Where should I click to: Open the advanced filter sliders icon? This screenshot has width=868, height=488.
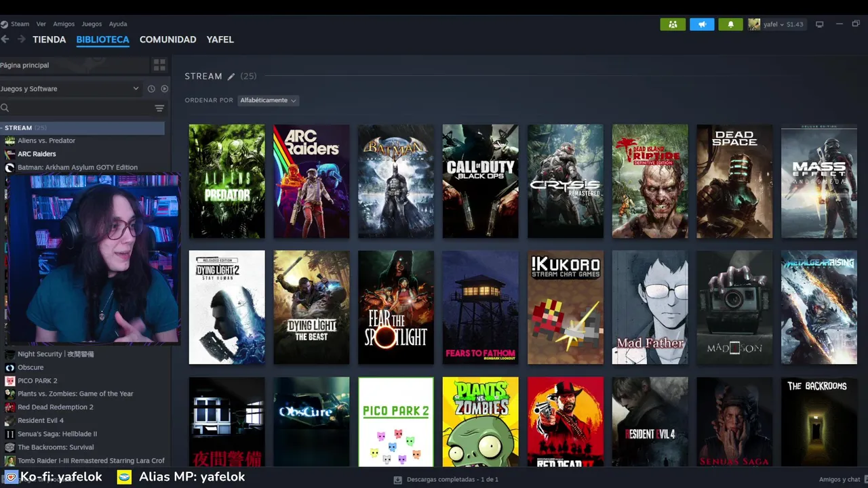pyautogui.click(x=159, y=108)
